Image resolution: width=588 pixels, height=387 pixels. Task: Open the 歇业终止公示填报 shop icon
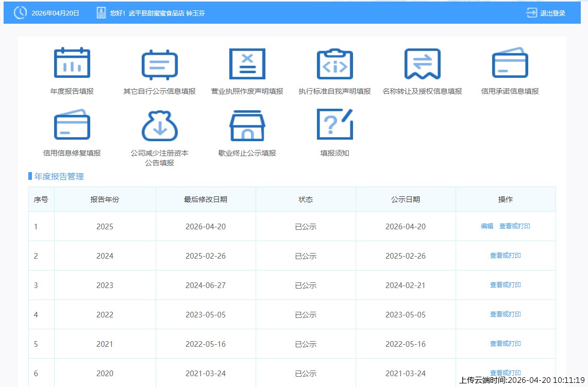click(247, 125)
